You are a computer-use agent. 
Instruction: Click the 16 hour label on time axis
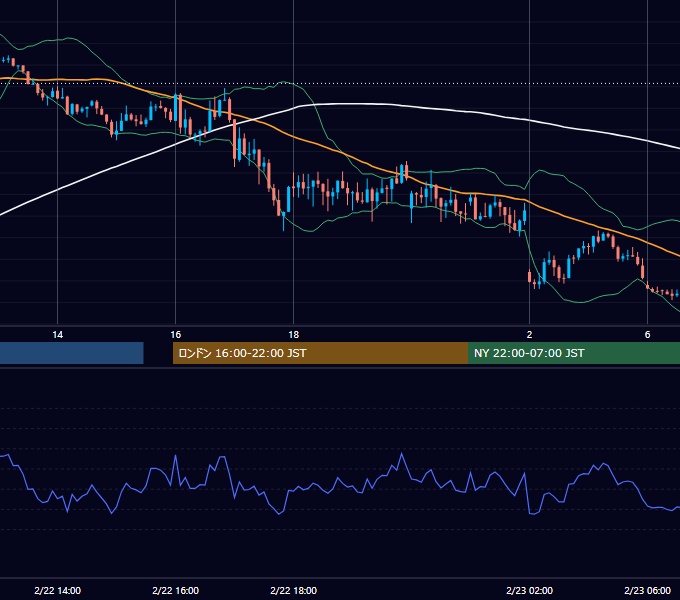click(x=175, y=335)
